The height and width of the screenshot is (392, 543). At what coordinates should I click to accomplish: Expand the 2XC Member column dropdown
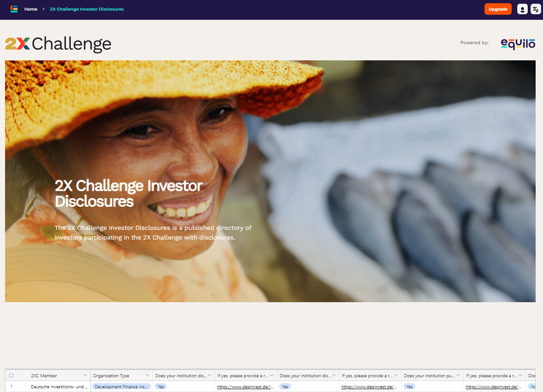[x=85, y=375]
